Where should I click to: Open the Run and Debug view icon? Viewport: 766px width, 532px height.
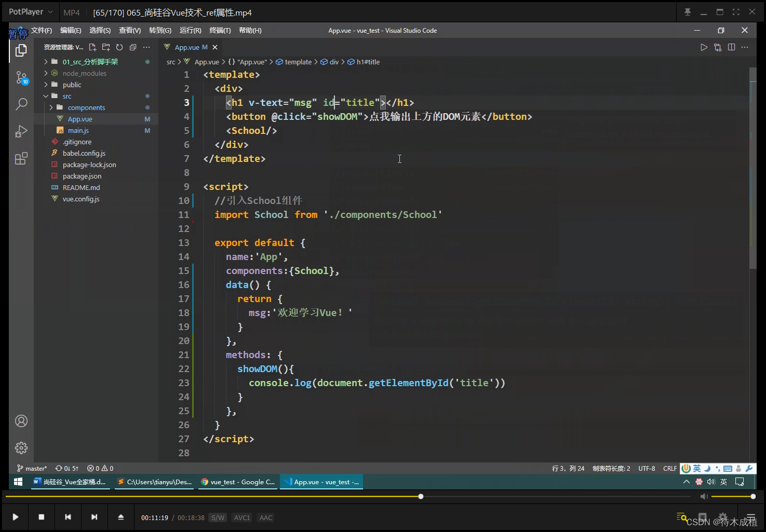click(21, 131)
